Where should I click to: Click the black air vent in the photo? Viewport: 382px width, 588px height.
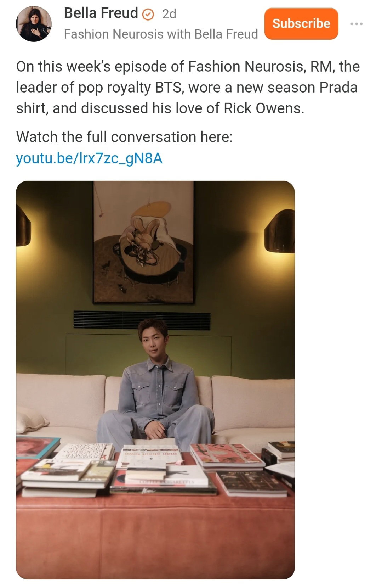click(x=142, y=320)
